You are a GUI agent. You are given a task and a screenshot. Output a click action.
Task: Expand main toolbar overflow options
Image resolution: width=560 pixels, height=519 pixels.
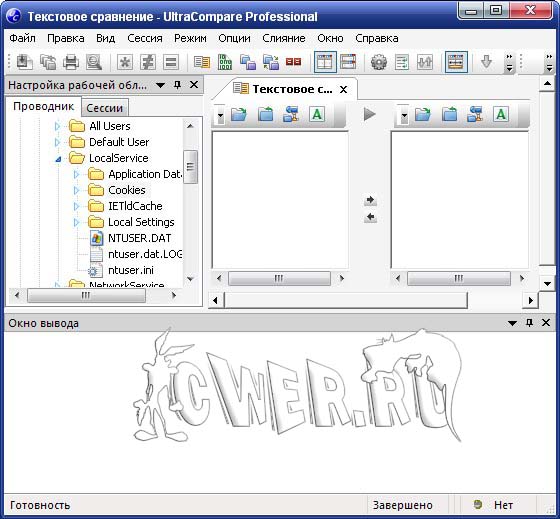coord(510,62)
